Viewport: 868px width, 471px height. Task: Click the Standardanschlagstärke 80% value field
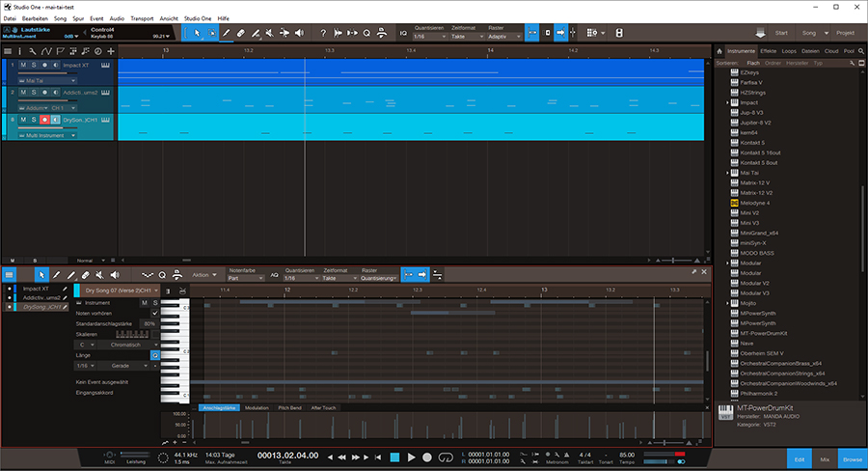(149, 323)
